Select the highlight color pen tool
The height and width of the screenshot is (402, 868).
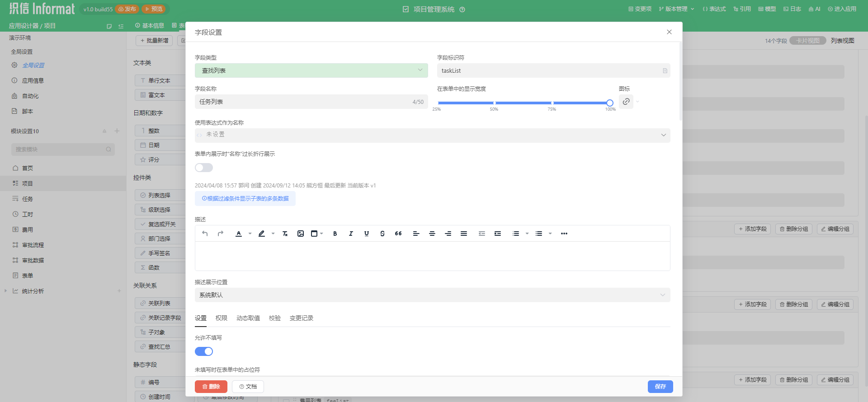click(x=262, y=234)
